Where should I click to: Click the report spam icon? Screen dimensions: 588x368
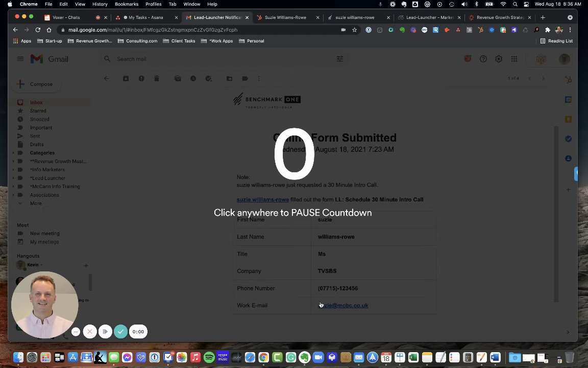coord(141,79)
